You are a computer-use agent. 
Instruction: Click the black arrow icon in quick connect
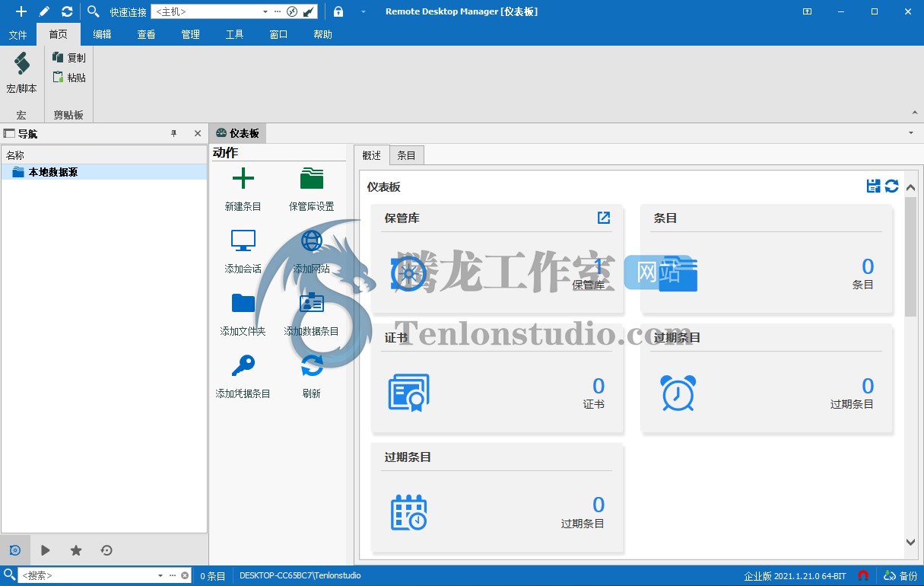309,11
